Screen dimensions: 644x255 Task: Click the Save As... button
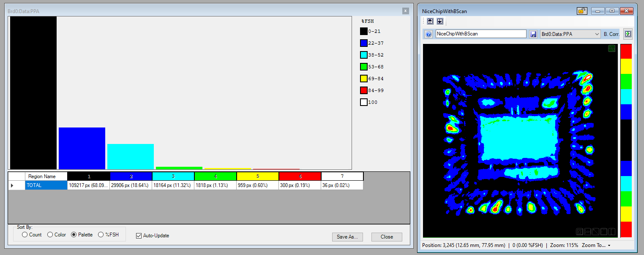pyautogui.click(x=347, y=237)
